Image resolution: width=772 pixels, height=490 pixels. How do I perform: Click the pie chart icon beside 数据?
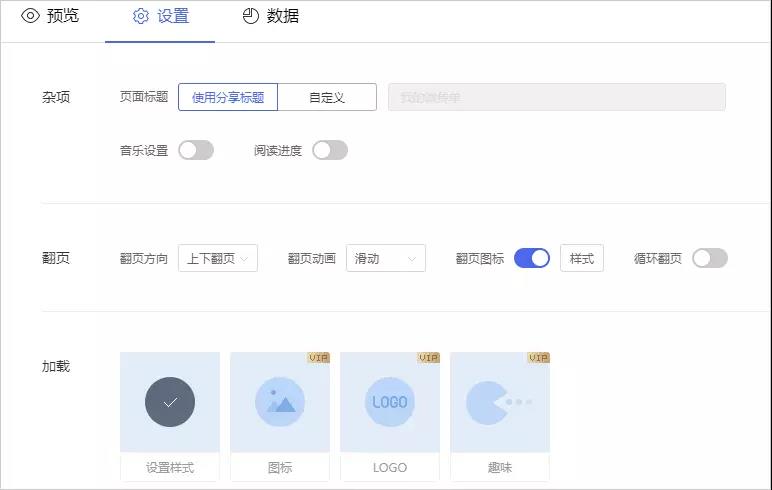point(251,16)
